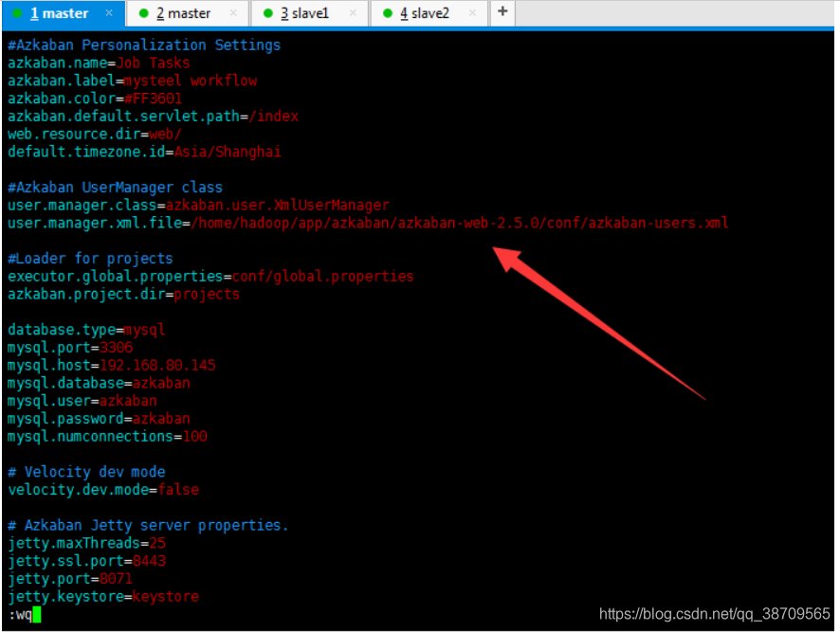This screenshot has height=632, width=840.
Task: Click the 'azkaban.color=#FF3601' value
Action: 154,99
